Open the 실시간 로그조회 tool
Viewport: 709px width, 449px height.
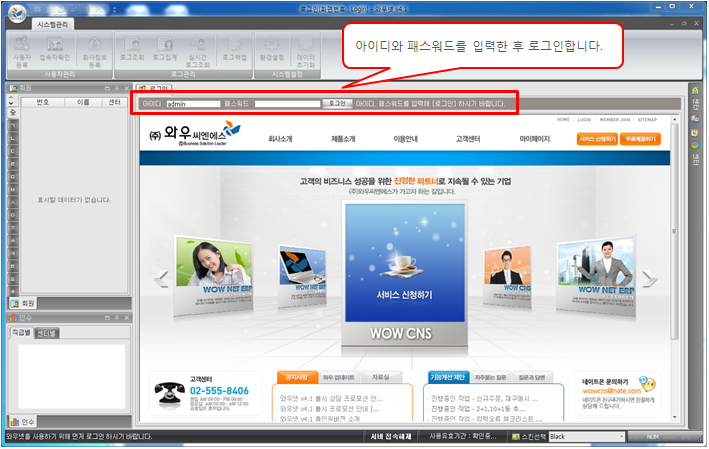pyautogui.click(x=198, y=49)
